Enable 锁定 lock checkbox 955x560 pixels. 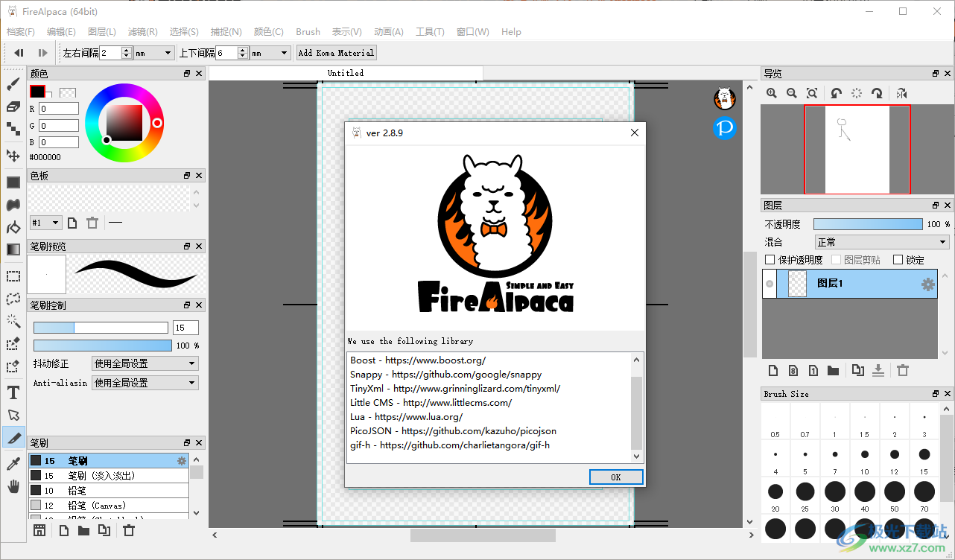click(x=898, y=260)
